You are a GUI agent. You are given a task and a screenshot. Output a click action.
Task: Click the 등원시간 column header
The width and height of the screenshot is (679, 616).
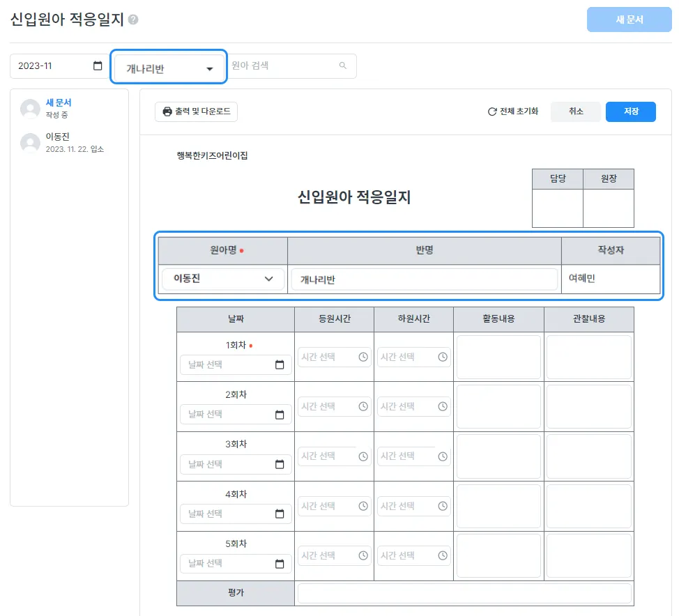coord(335,319)
